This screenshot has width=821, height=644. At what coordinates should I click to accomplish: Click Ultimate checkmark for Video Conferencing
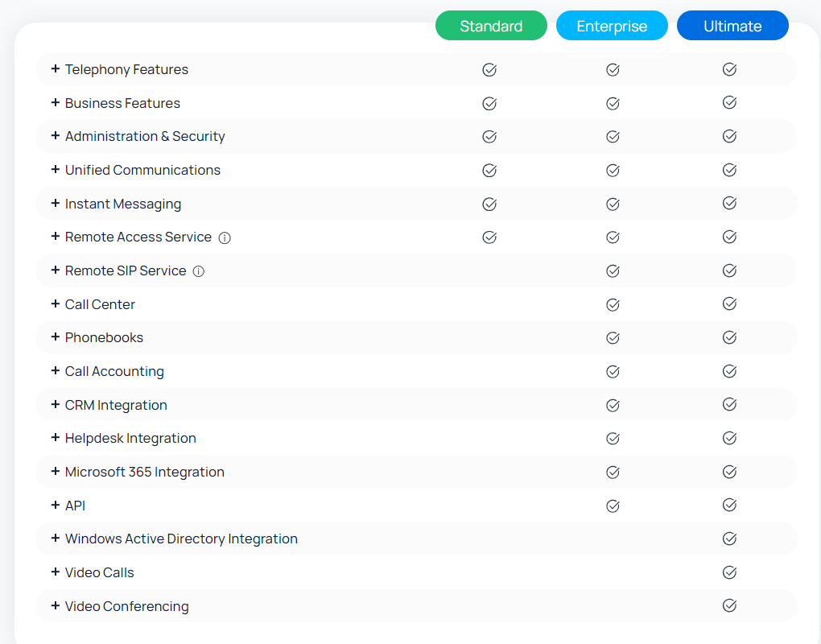point(729,605)
